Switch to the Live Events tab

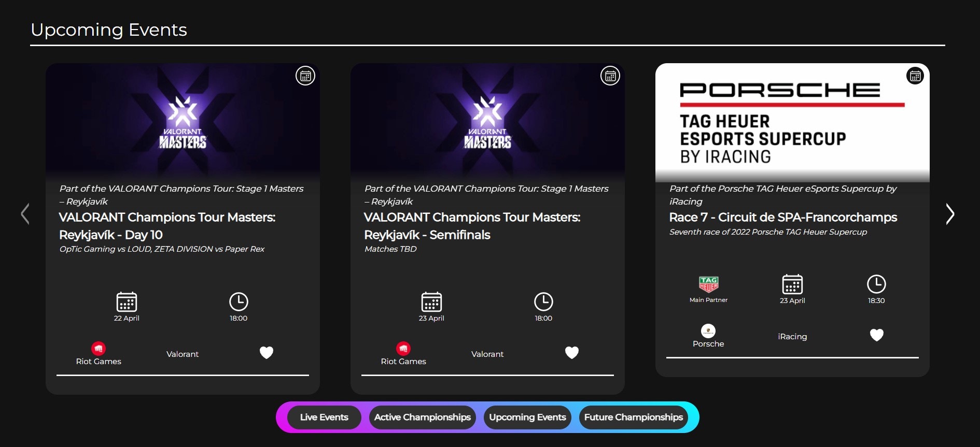tap(324, 417)
